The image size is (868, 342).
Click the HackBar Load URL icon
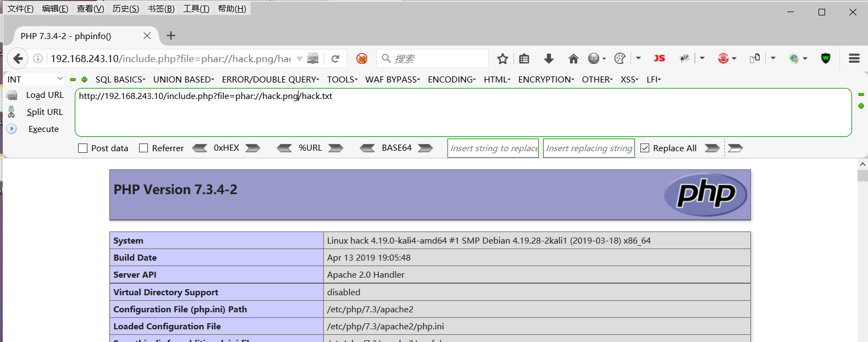click(12, 96)
